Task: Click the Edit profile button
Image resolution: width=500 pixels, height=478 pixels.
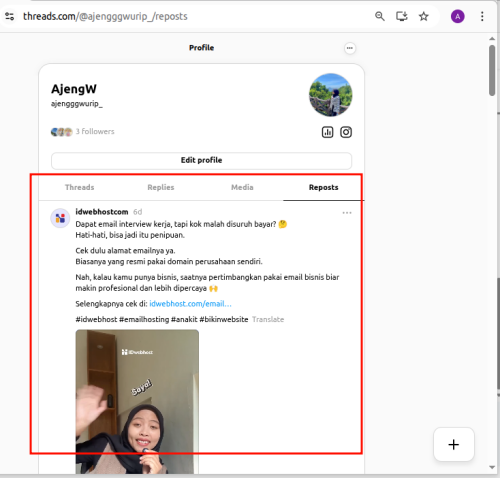Action: click(x=201, y=160)
